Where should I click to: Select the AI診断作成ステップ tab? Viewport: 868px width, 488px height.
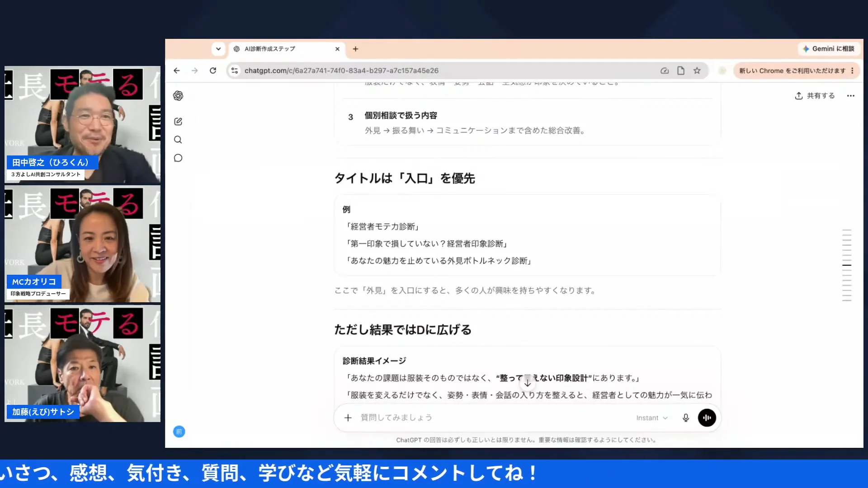(x=287, y=49)
